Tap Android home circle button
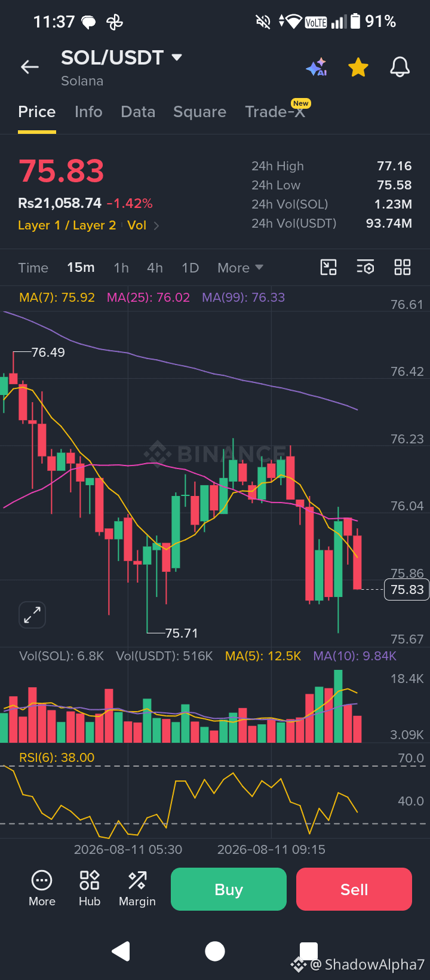 (215, 951)
